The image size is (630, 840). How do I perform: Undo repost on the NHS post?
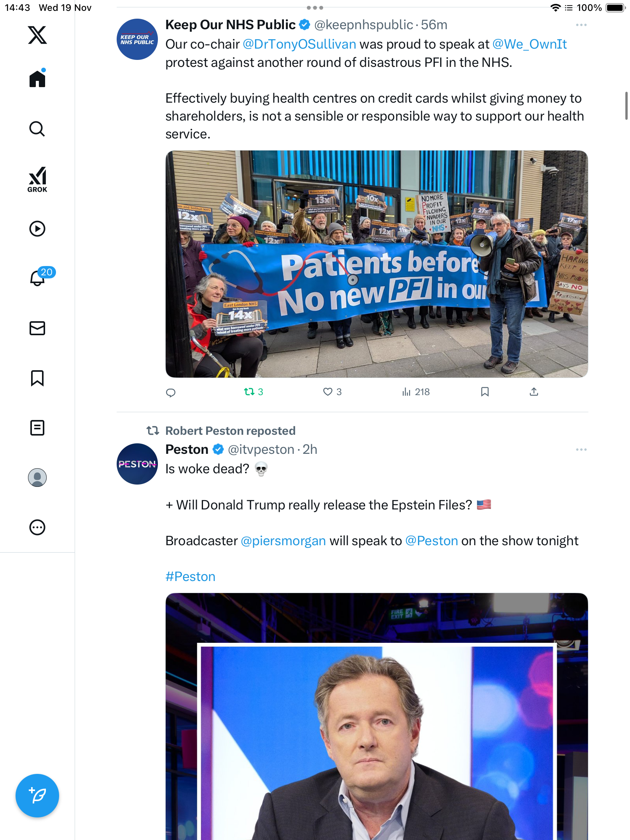coord(249,392)
